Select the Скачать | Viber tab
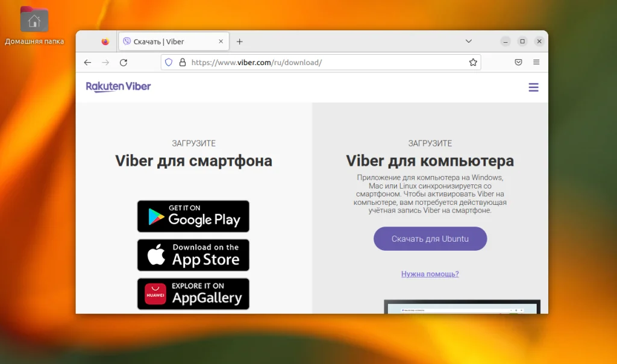The width and height of the screenshot is (617, 364). (174, 42)
